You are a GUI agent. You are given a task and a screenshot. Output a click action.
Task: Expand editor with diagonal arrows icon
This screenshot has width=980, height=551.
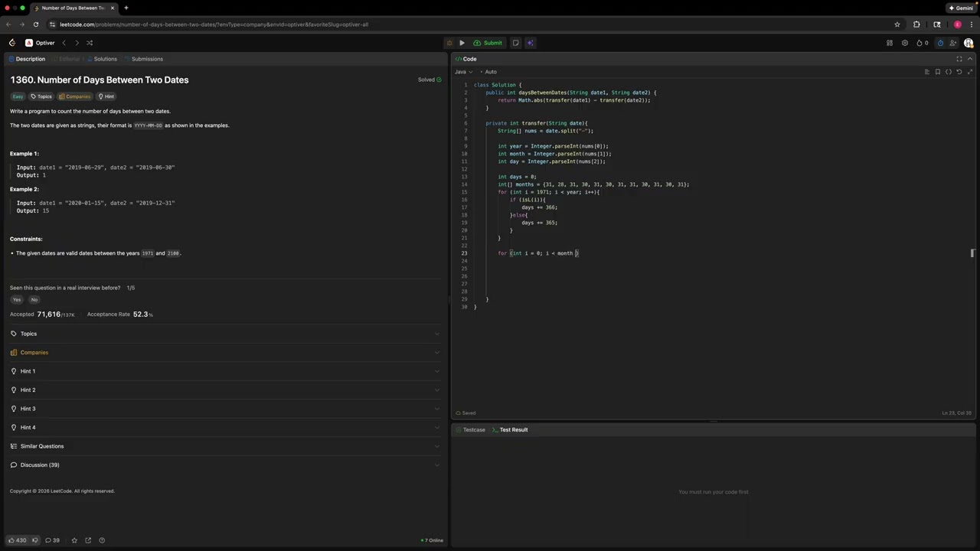(971, 72)
